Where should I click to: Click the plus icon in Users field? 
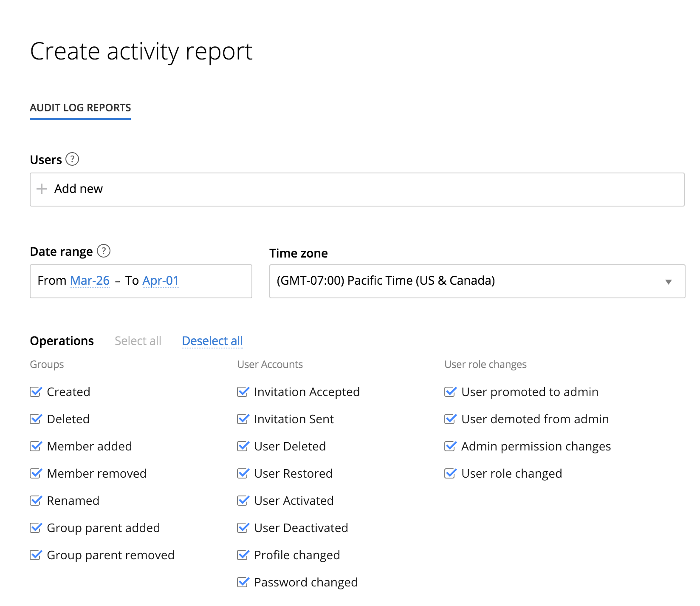click(42, 189)
